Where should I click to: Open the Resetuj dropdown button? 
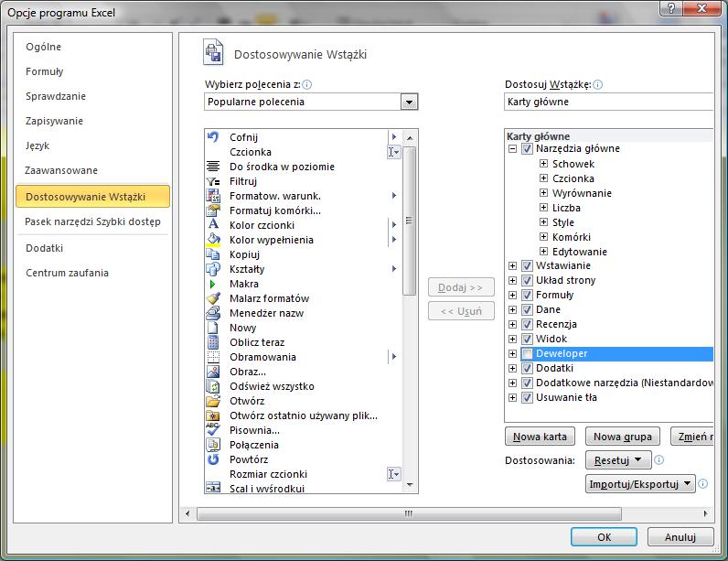618,460
